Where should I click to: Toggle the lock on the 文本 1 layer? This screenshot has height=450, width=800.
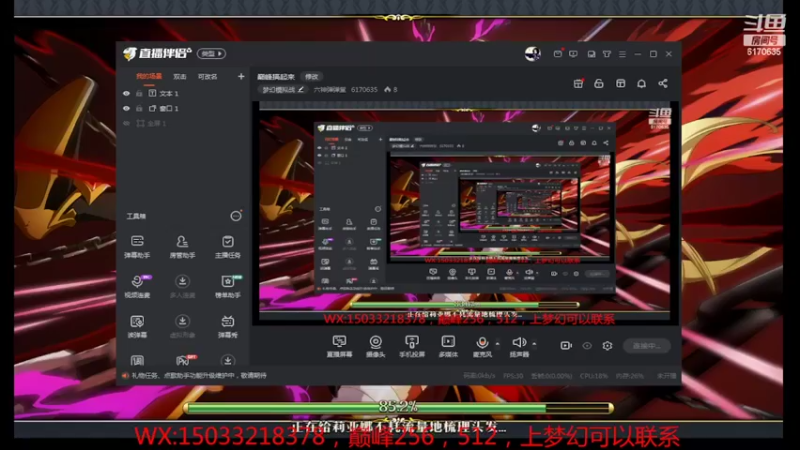click(x=139, y=93)
